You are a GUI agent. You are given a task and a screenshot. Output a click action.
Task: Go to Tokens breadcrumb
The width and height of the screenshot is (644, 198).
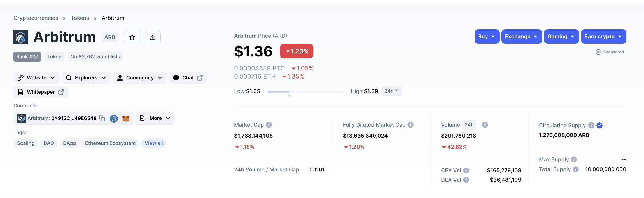[x=80, y=18]
